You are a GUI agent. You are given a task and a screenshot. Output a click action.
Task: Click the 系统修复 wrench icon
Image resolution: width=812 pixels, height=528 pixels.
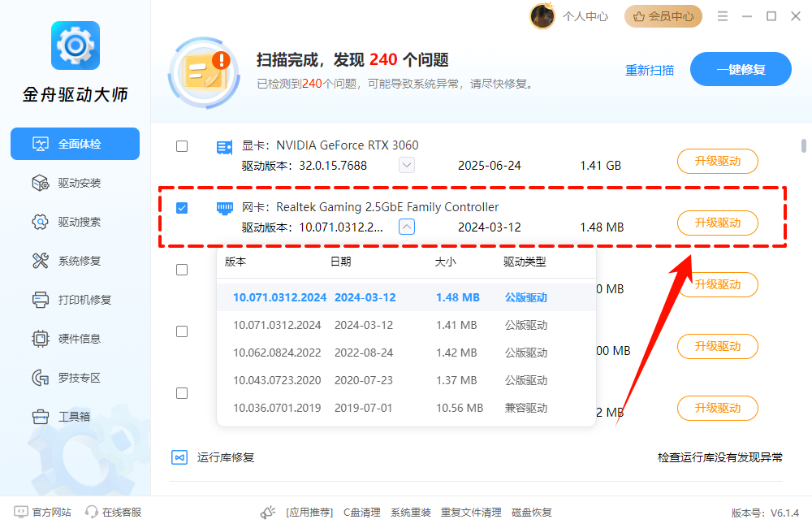41,261
